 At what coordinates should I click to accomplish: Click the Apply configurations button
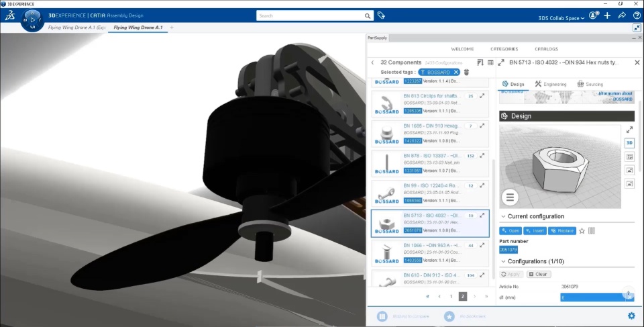pos(511,275)
